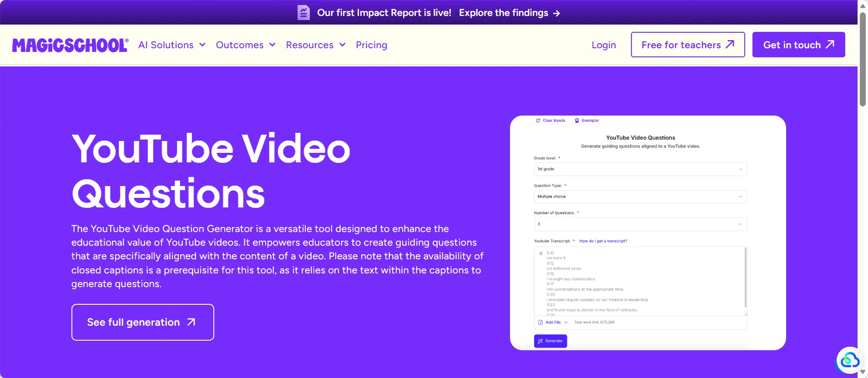The width and height of the screenshot is (868, 378).
Task: Click the page's vertical scrollbar thumb
Action: pos(863,59)
